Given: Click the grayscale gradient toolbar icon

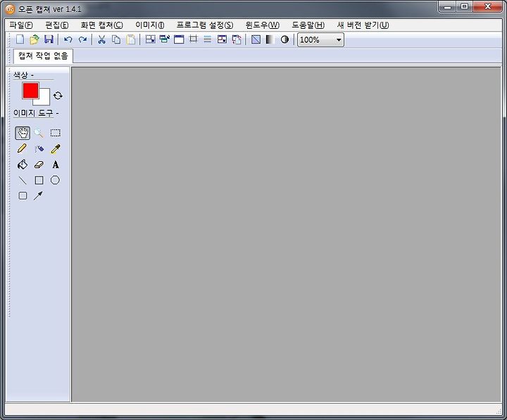Looking at the screenshot, I should click(270, 39).
